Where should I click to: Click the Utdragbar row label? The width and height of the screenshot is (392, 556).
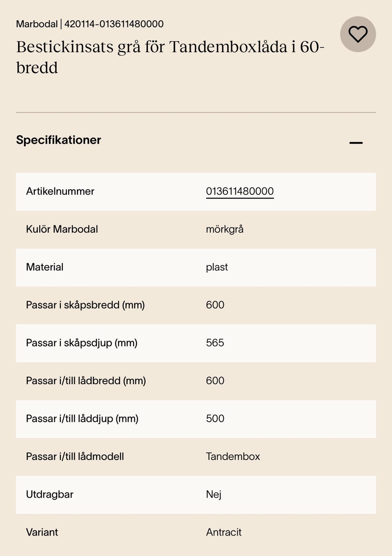point(50,494)
